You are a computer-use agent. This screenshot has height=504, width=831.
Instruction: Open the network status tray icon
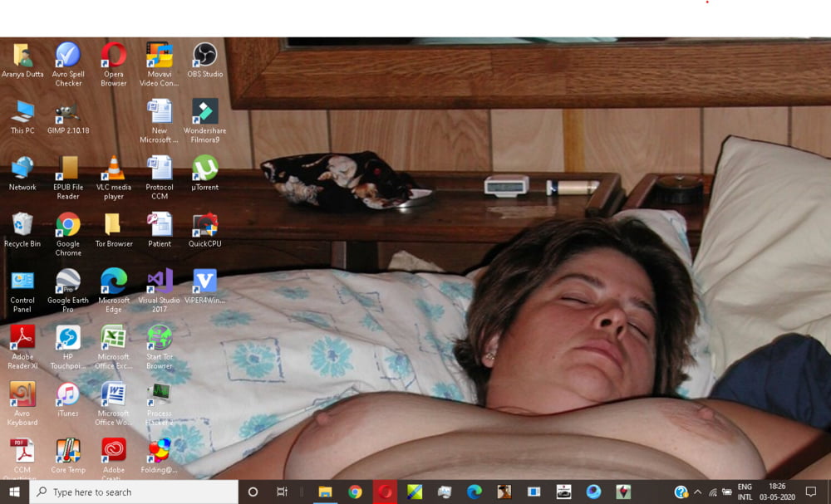pos(713,492)
